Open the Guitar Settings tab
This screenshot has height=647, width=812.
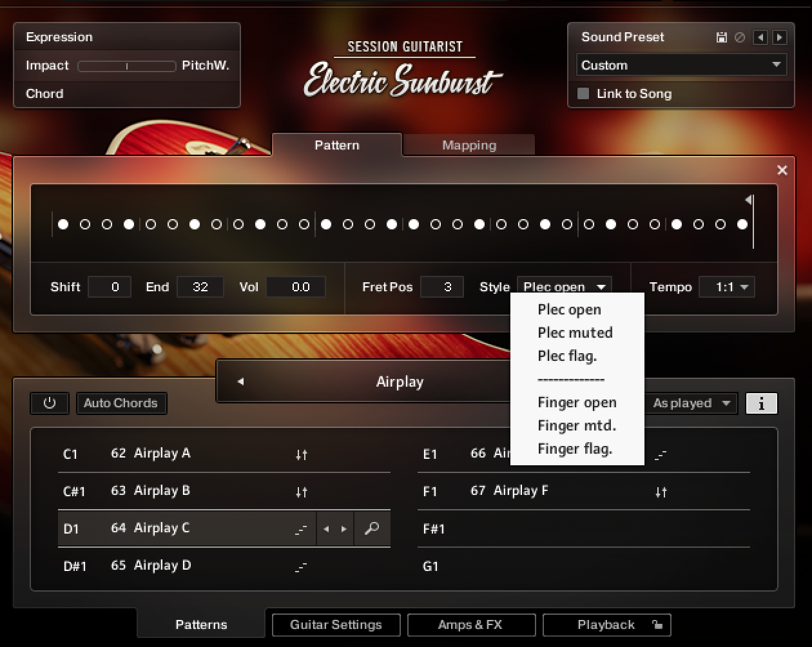[x=336, y=624]
